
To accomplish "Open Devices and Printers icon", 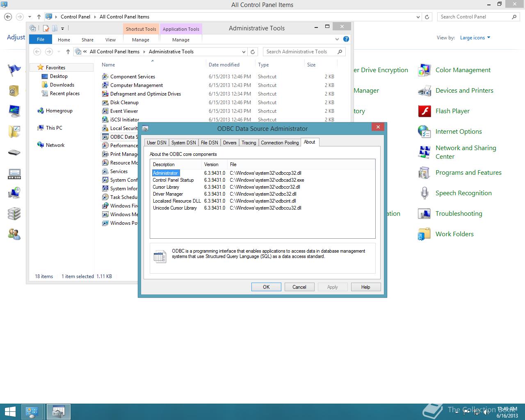I will pyautogui.click(x=424, y=91).
